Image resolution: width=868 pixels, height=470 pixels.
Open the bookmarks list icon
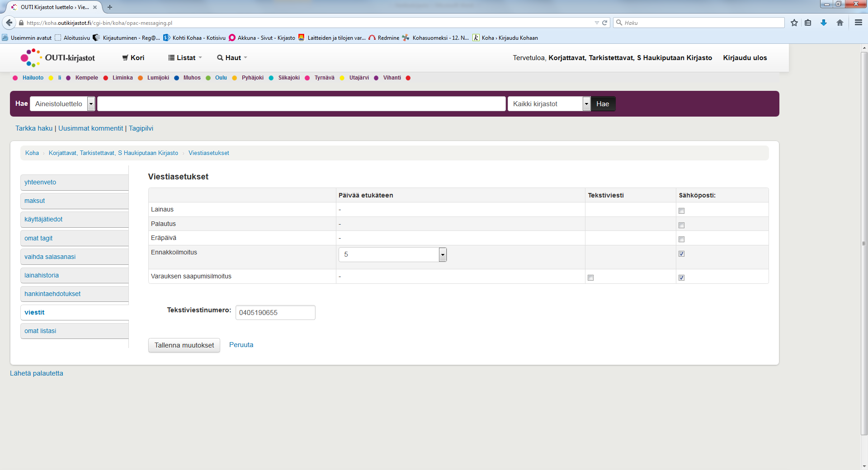(808, 23)
